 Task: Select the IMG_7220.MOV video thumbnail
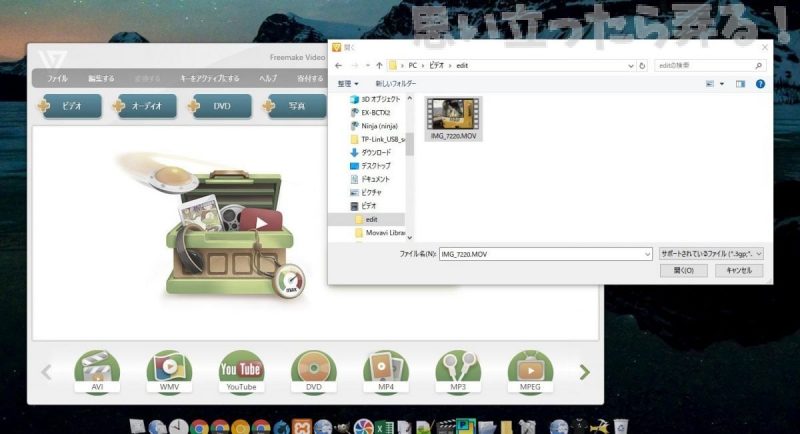tap(453, 119)
